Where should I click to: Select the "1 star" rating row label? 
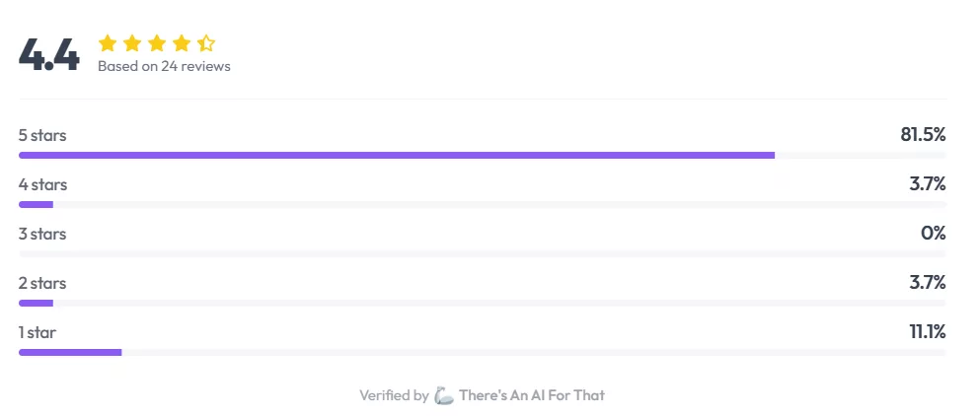coord(38,332)
